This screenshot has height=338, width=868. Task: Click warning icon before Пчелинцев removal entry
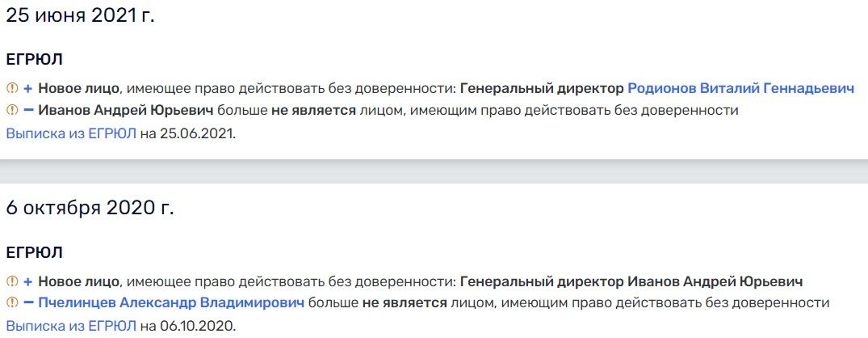[12, 303]
